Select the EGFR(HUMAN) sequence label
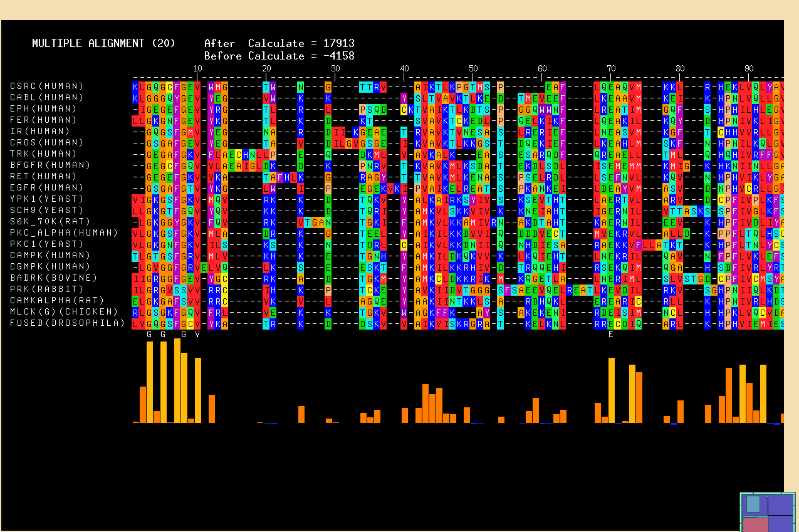 click(x=46, y=188)
